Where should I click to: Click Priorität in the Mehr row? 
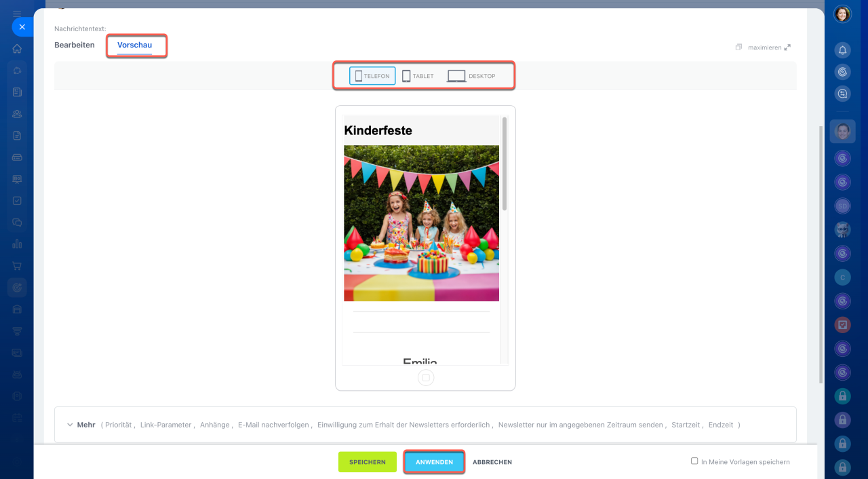pos(119,425)
